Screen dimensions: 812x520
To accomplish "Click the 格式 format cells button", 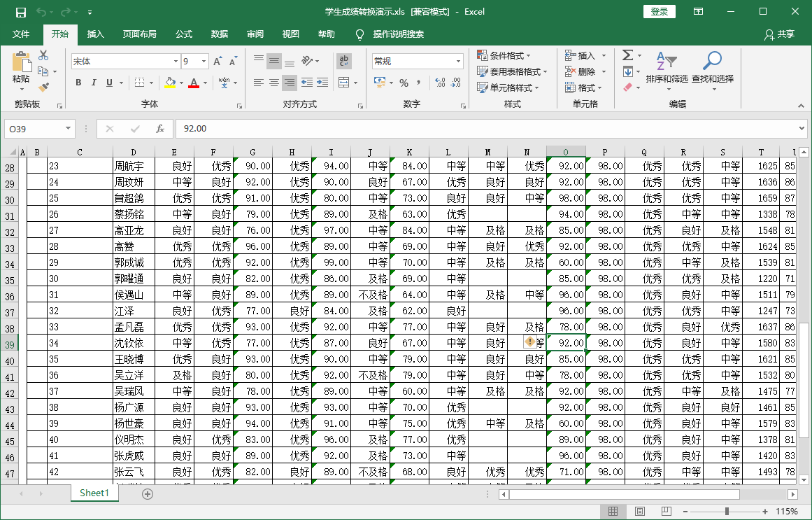I will (x=584, y=87).
